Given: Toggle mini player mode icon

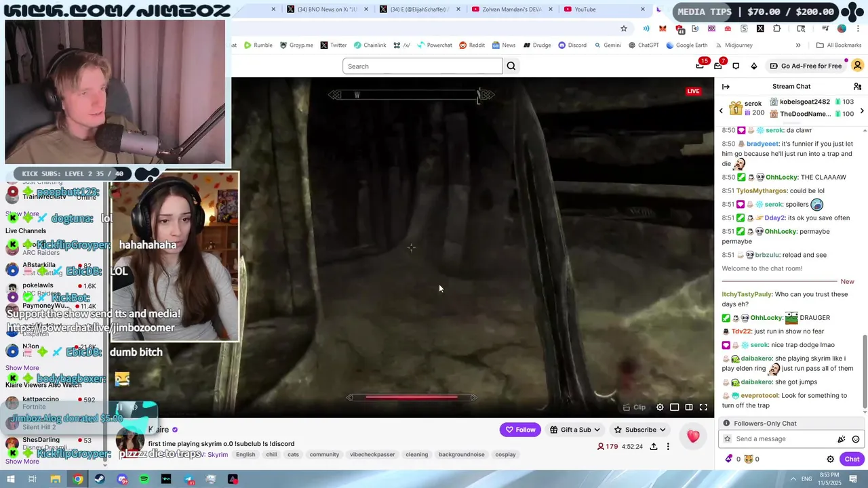Looking at the screenshot, I should (x=675, y=407).
